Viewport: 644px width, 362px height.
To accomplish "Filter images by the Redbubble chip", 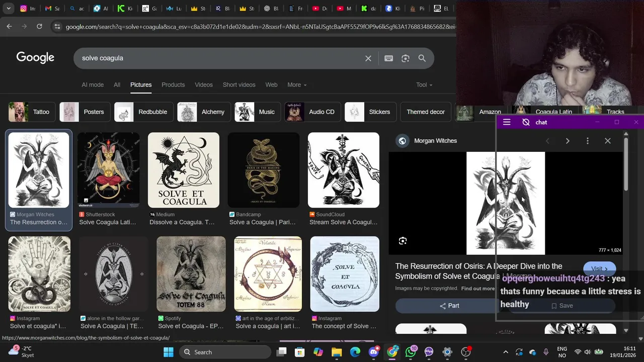I will coord(144,112).
